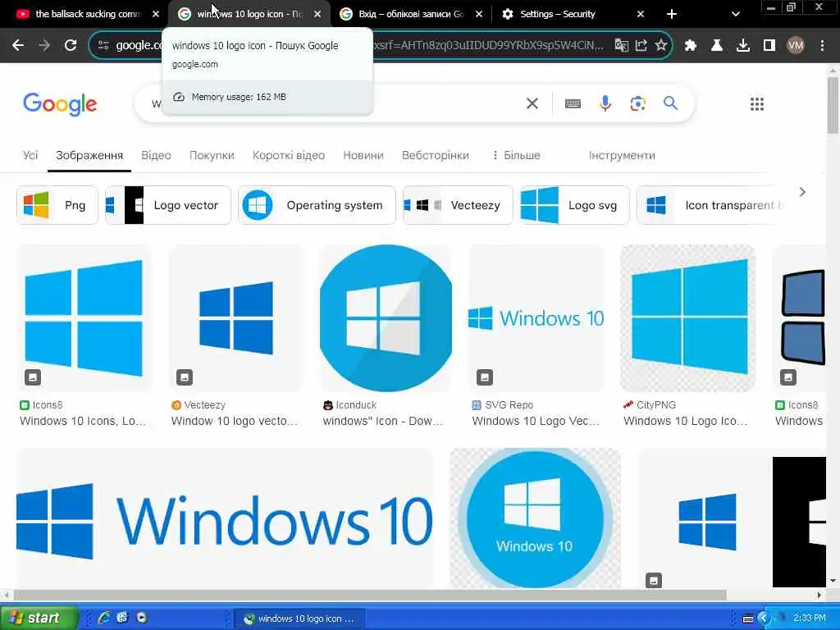Screen dimensions: 840x630
Task: Click the keyboard icon in system tray
Action: pos(748,619)
